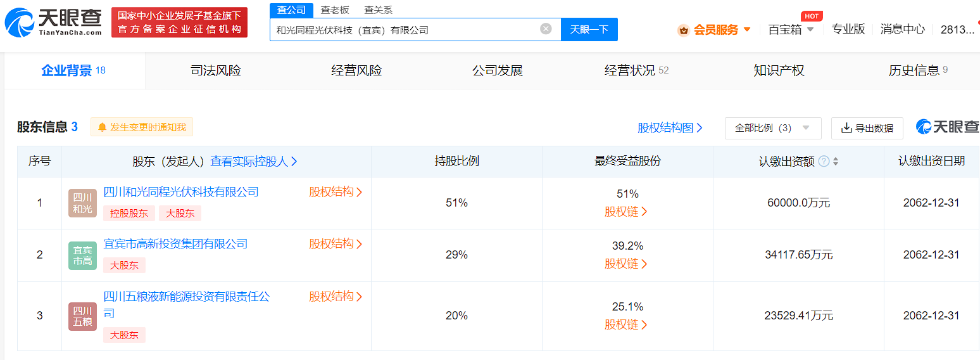The width and height of the screenshot is (980, 360).
Task: Click the member service crown icon
Action: point(683,30)
